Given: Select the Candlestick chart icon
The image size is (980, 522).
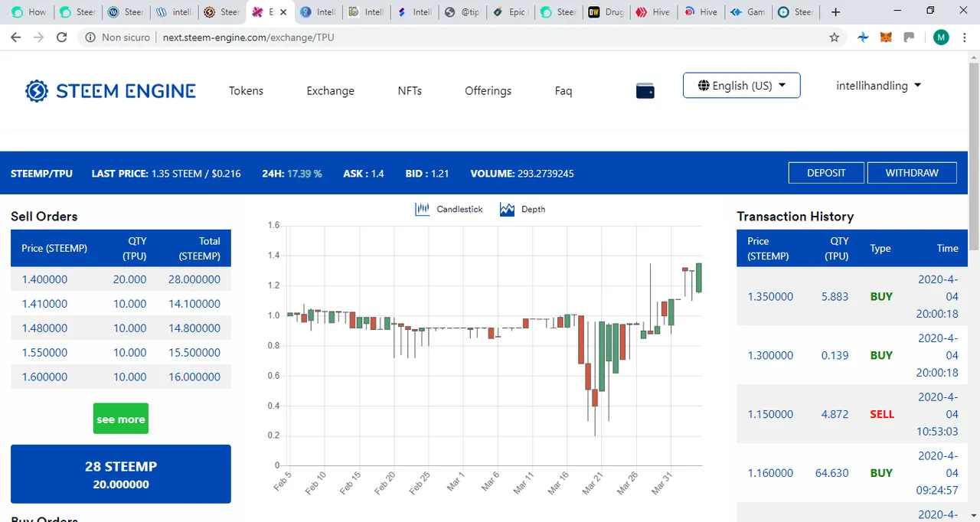Looking at the screenshot, I should (x=423, y=209).
